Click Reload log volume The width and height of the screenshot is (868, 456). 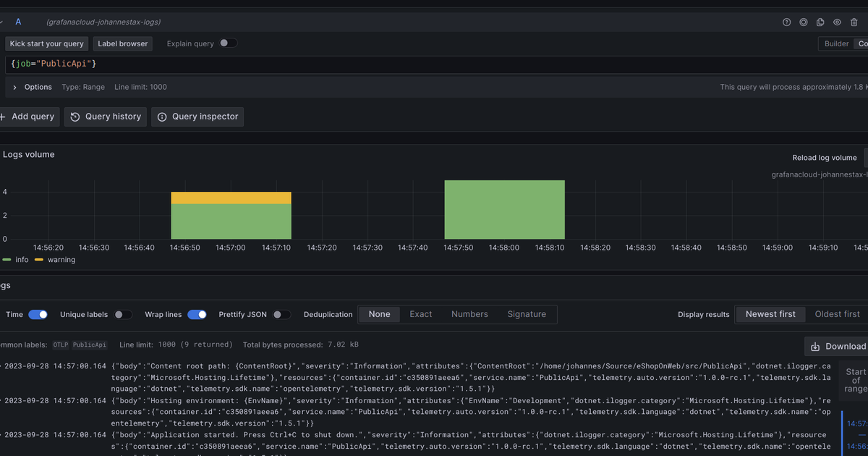tap(825, 158)
